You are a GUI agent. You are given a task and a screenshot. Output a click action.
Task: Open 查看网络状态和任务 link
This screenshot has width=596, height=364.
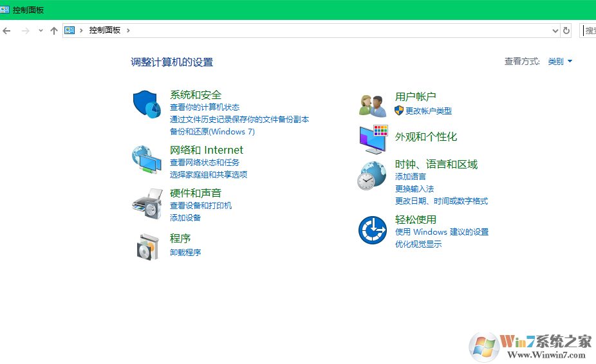(x=204, y=163)
